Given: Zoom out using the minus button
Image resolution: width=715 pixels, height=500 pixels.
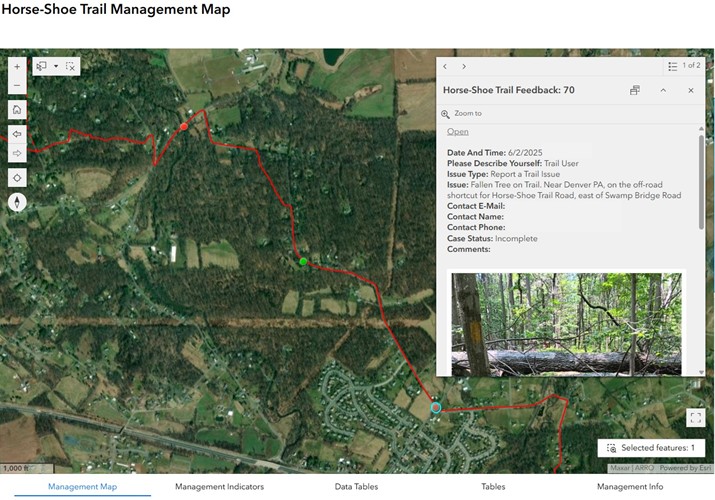Looking at the screenshot, I should [x=17, y=85].
